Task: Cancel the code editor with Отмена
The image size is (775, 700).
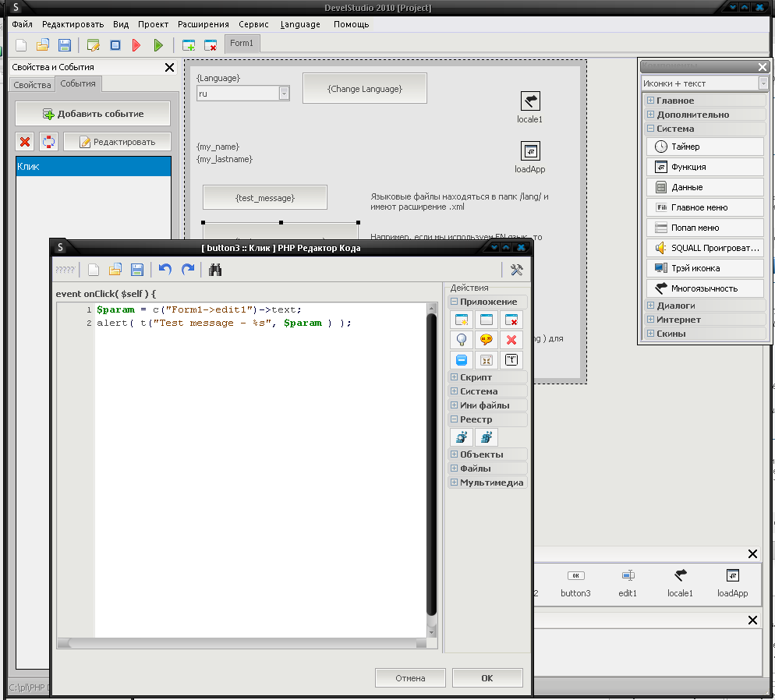Action: (410, 678)
